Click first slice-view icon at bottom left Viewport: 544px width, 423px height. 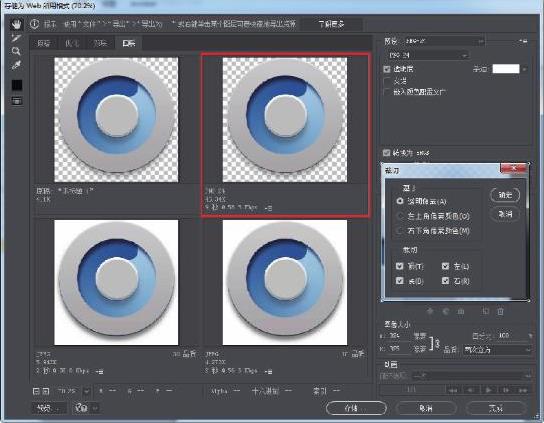coord(36,391)
